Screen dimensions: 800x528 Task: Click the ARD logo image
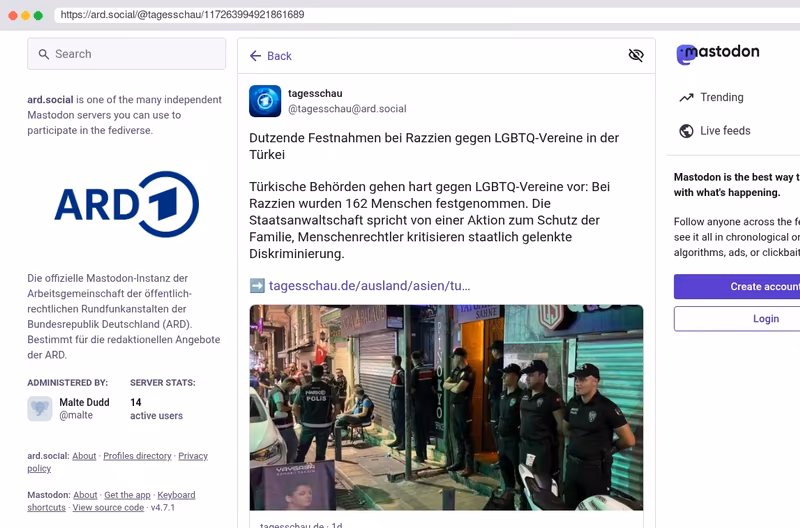pyautogui.click(x=127, y=204)
